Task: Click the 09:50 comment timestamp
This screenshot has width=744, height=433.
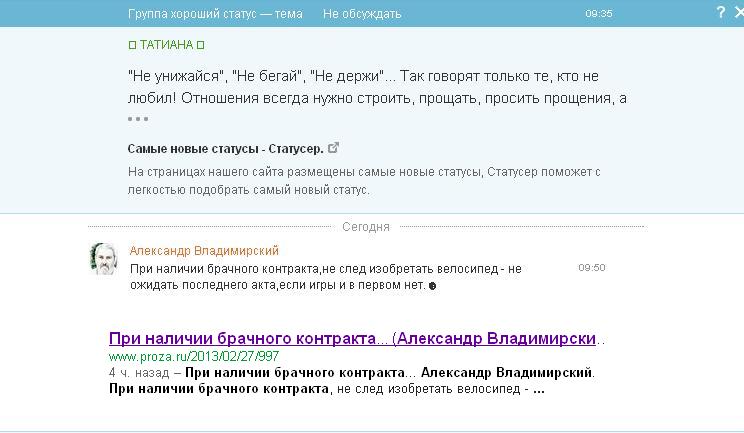Action: 592,267
